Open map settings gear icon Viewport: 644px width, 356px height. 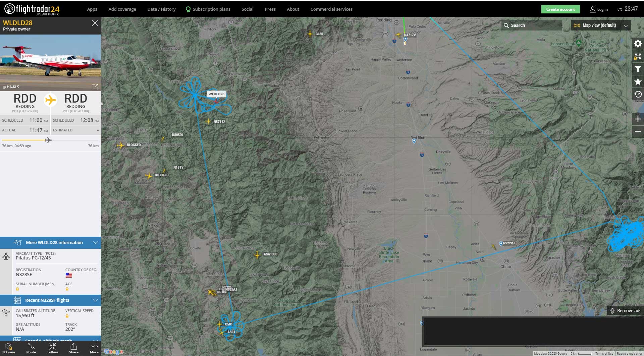(638, 44)
